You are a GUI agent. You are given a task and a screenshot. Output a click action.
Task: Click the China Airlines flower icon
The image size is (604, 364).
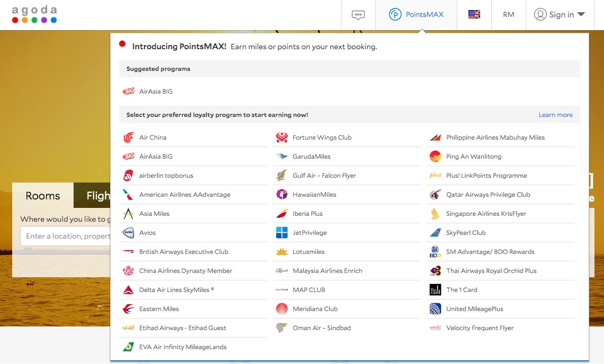click(x=128, y=271)
